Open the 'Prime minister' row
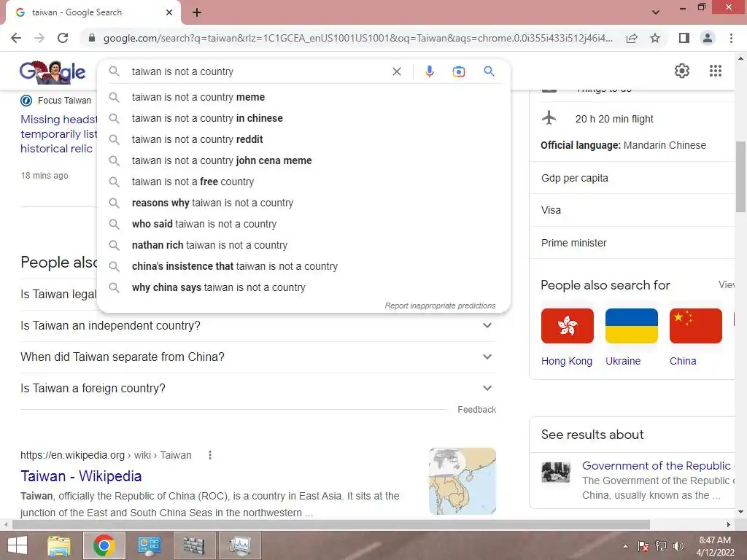747x560 pixels. point(632,243)
